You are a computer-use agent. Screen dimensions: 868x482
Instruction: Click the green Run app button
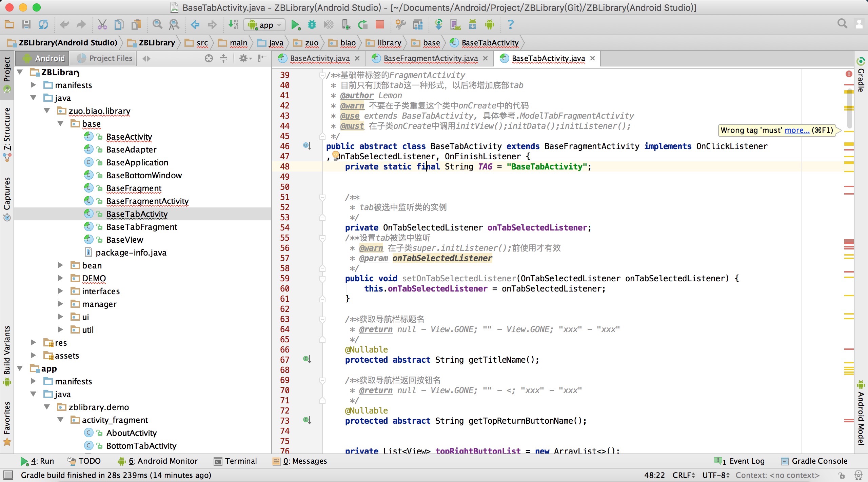click(x=295, y=25)
